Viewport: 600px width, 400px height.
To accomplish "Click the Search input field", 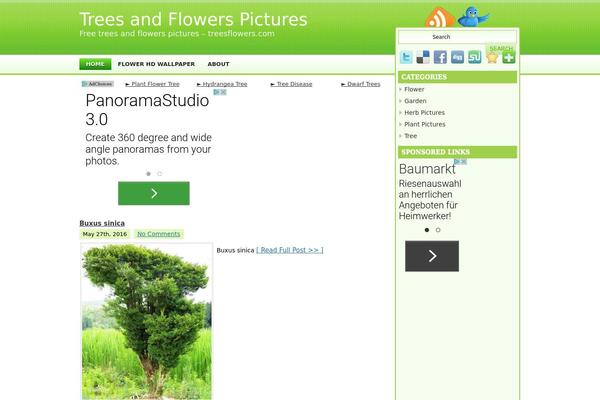I will click(x=457, y=37).
